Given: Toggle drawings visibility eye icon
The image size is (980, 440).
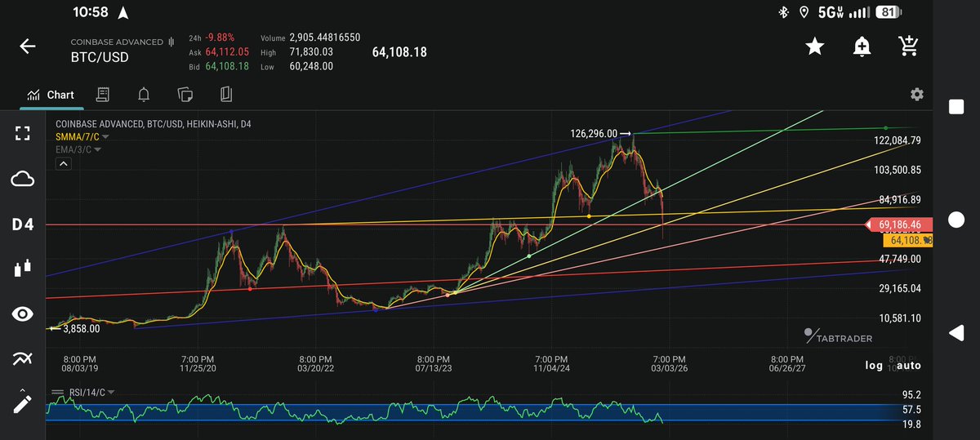Looking at the screenshot, I should click(x=23, y=313).
